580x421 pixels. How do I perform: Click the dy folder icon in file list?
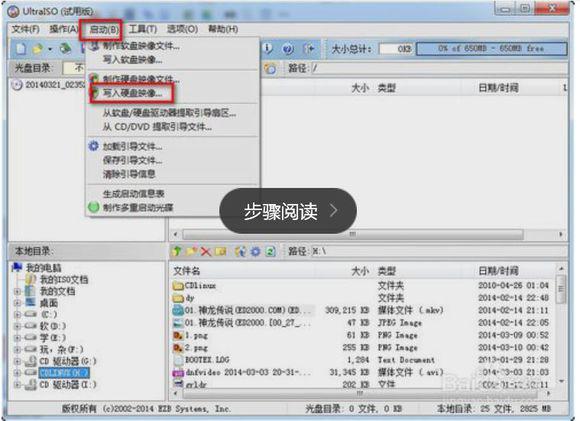(178, 298)
